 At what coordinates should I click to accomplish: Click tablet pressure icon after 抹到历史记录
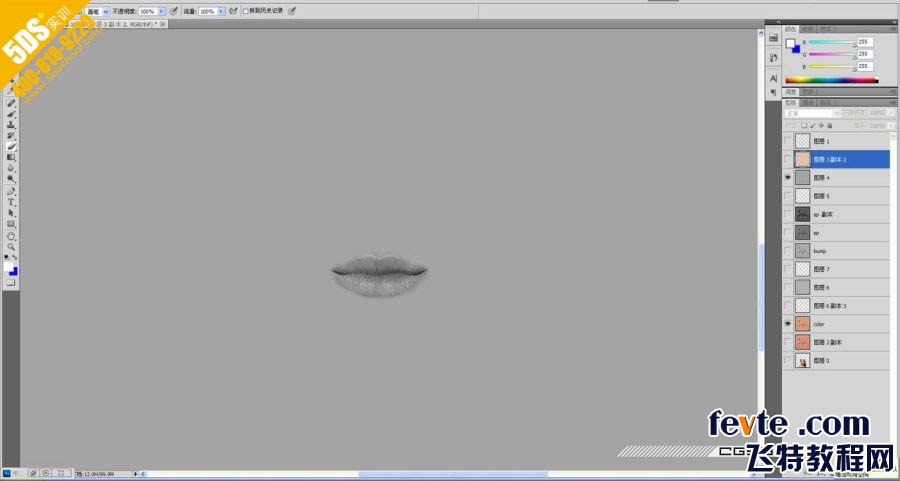coord(292,10)
